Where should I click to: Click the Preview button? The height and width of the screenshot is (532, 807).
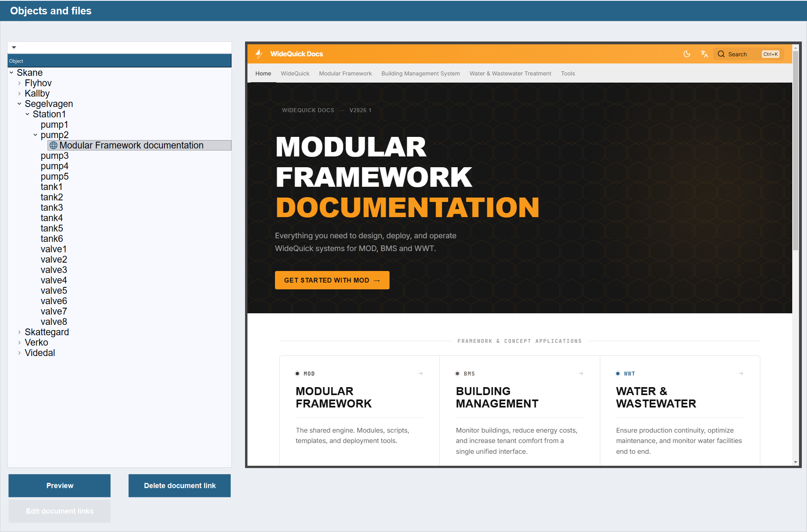59,485
